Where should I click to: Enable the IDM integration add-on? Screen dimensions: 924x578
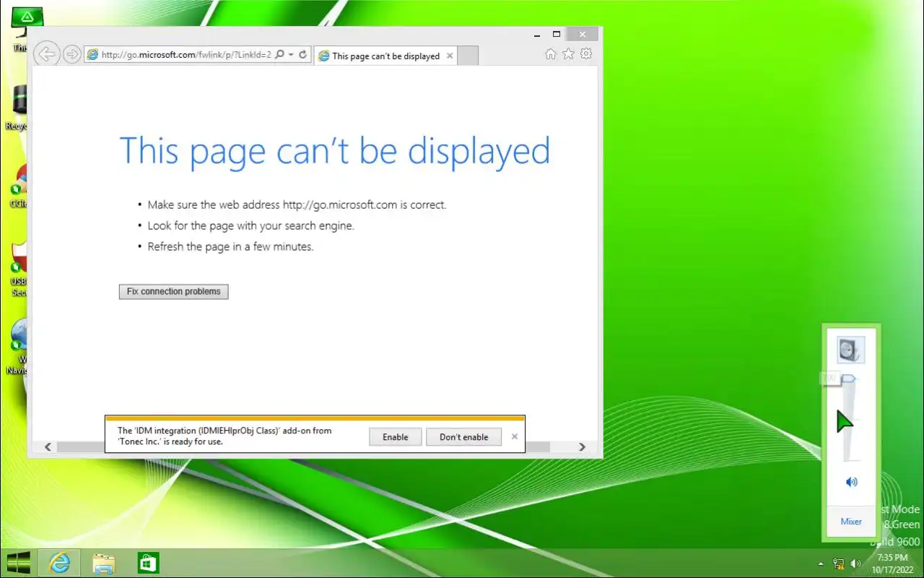click(x=395, y=437)
